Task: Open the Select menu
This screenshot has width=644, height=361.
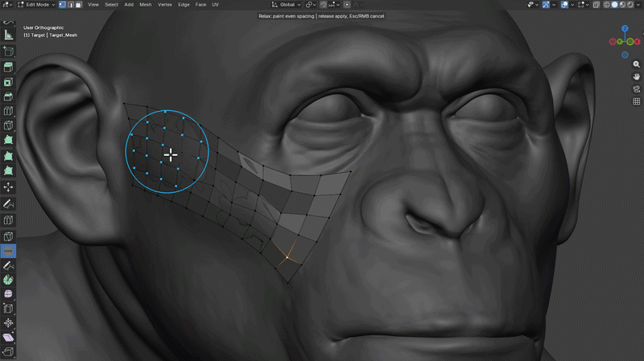Action: (x=111, y=5)
